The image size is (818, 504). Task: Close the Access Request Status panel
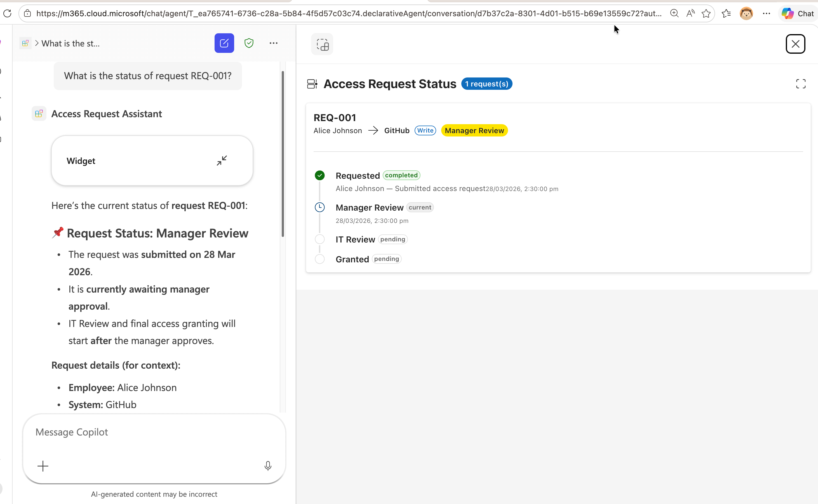point(796,44)
